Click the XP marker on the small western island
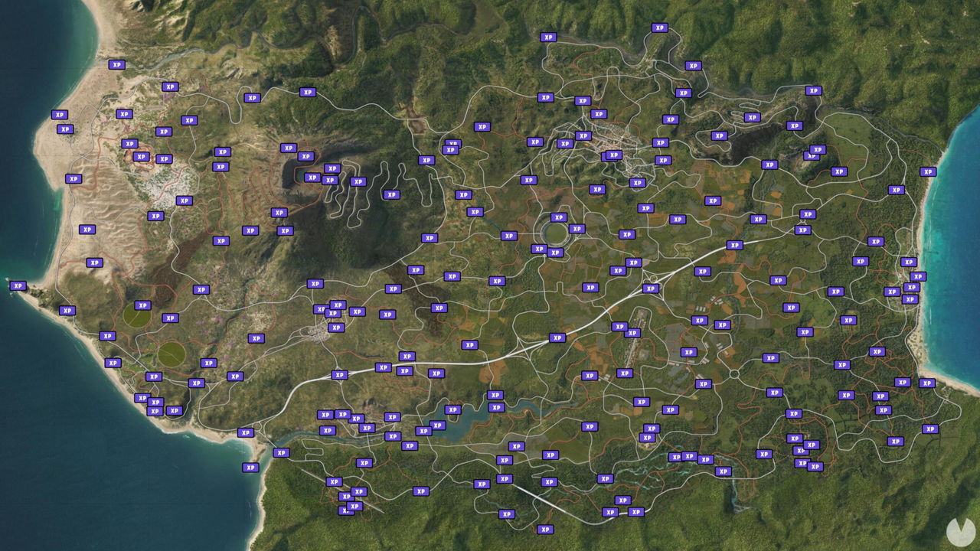Image resolution: width=980 pixels, height=551 pixels. pyautogui.click(x=18, y=285)
